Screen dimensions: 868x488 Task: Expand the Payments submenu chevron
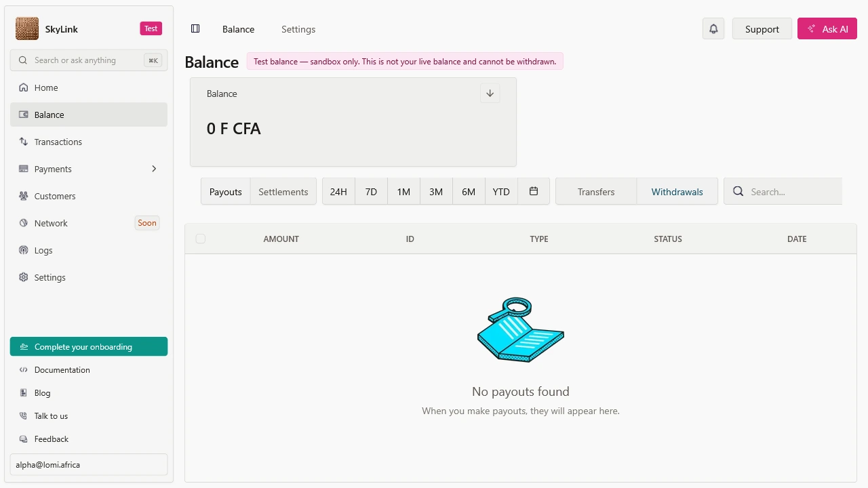(154, 169)
